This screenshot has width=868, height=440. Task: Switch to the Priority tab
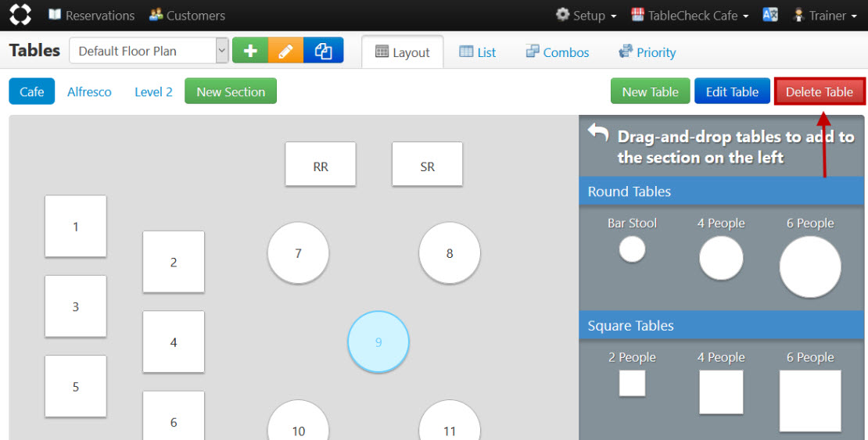(647, 52)
